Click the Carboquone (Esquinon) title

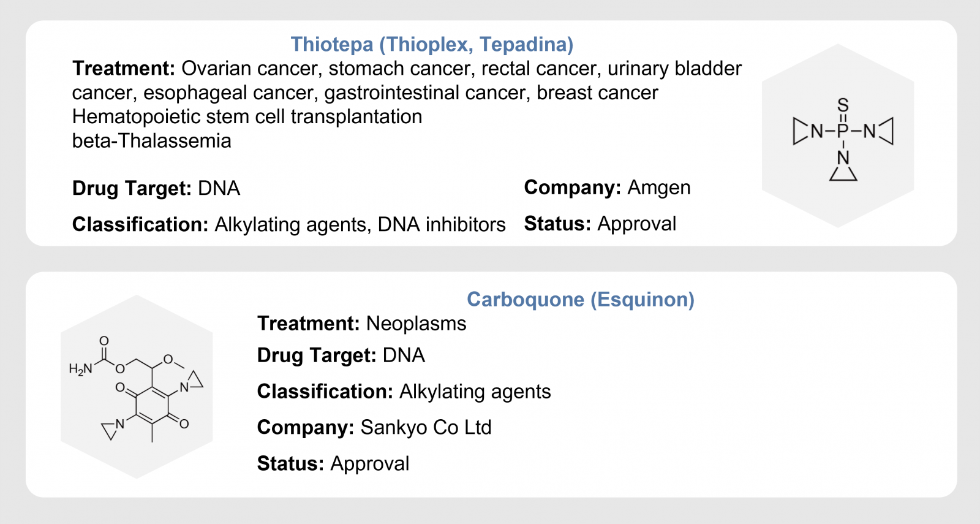coord(581,300)
